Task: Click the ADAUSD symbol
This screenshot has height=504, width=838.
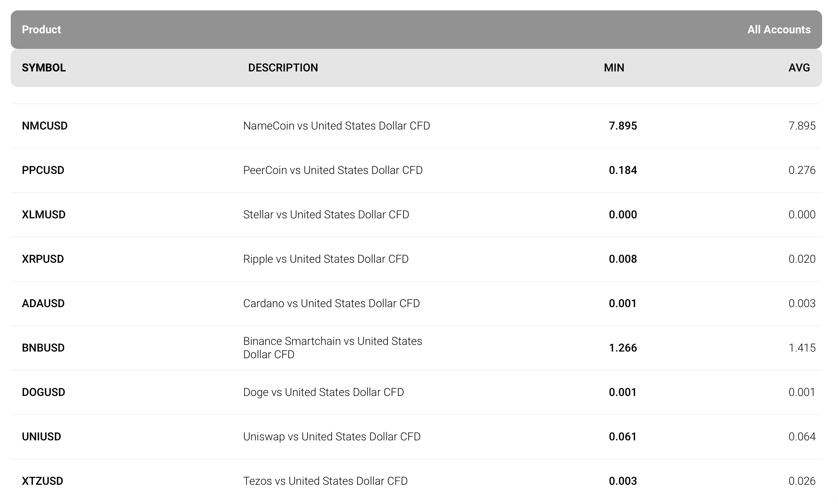Action: click(x=43, y=303)
